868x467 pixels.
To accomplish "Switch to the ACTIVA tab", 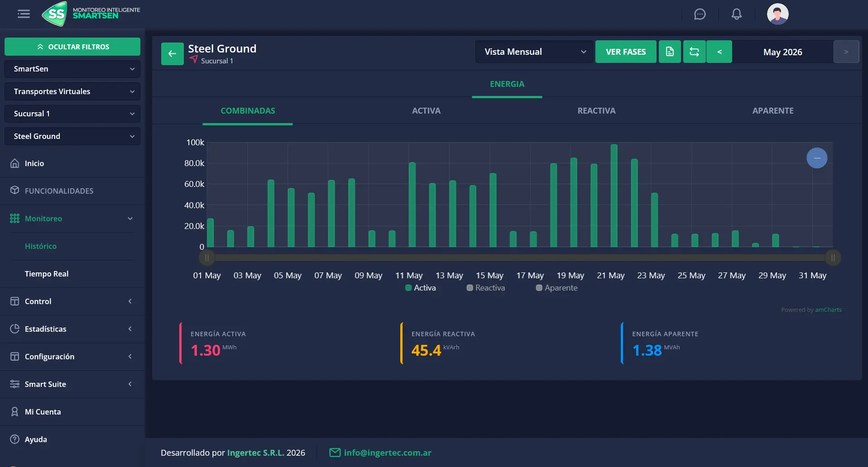I will tap(426, 111).
